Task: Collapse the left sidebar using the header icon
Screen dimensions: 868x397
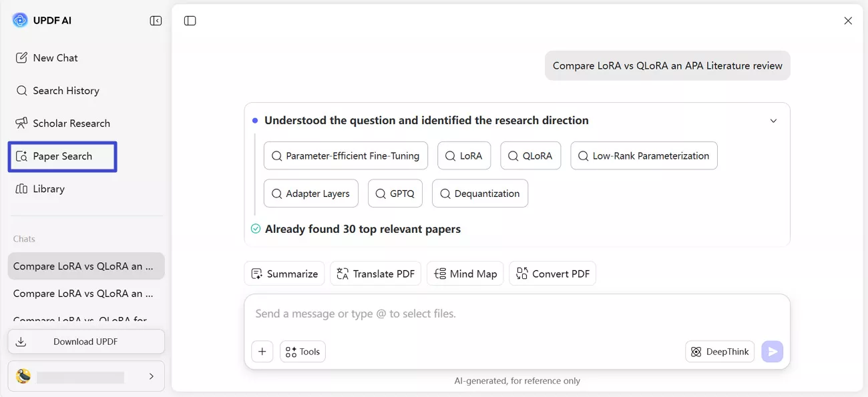Action: click(x=156, y=21)
